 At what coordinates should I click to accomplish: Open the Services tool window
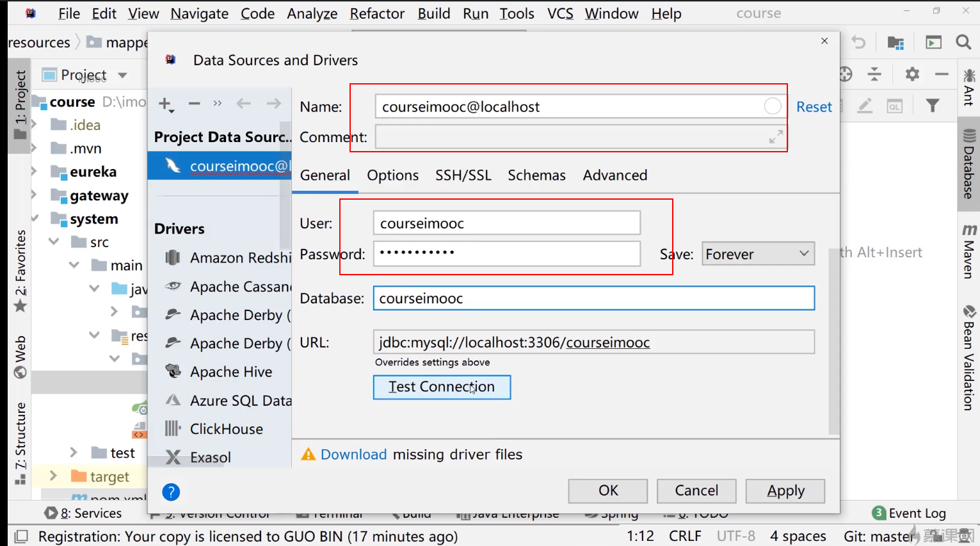(83, 513)
